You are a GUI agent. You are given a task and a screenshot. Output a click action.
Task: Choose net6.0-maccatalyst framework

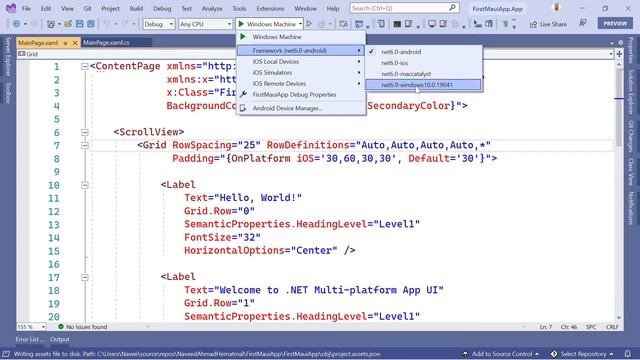point(423,74)
